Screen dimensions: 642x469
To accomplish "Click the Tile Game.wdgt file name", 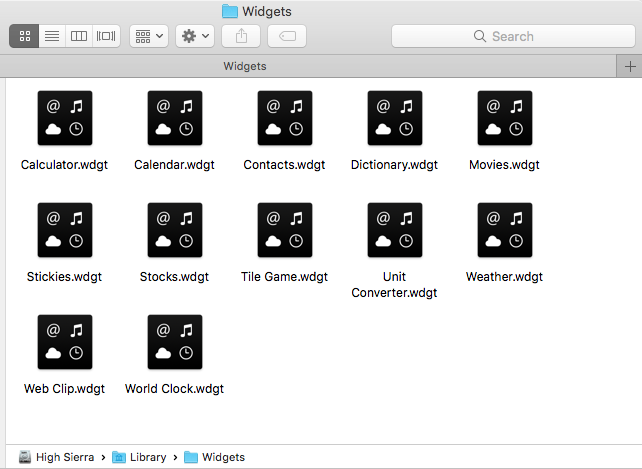I will click(285, 277).
